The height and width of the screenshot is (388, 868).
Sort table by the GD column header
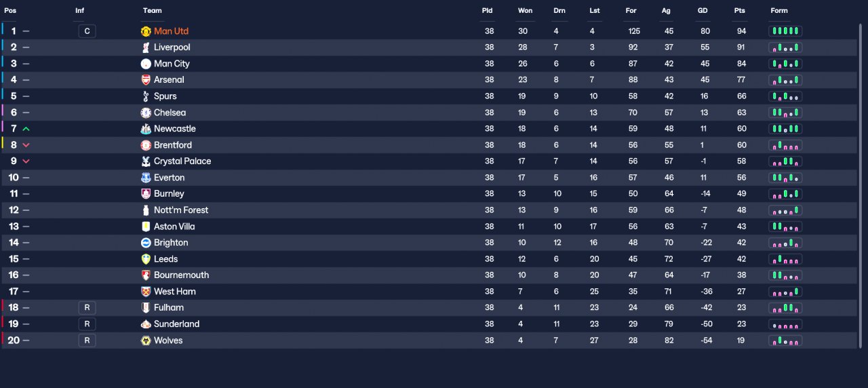[703, 11]
